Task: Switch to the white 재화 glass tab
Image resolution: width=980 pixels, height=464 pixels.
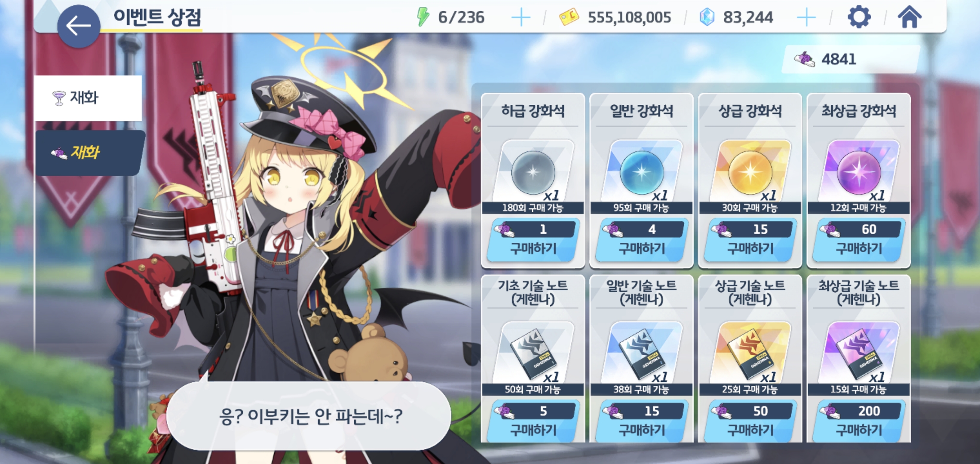Action: (x=88, y=98)
